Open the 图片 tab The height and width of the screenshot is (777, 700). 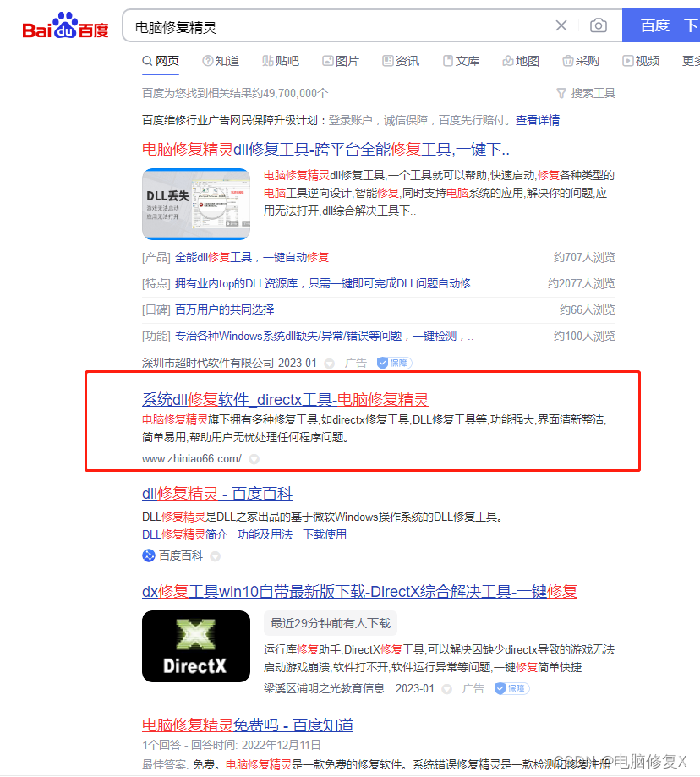click(341, 61)
